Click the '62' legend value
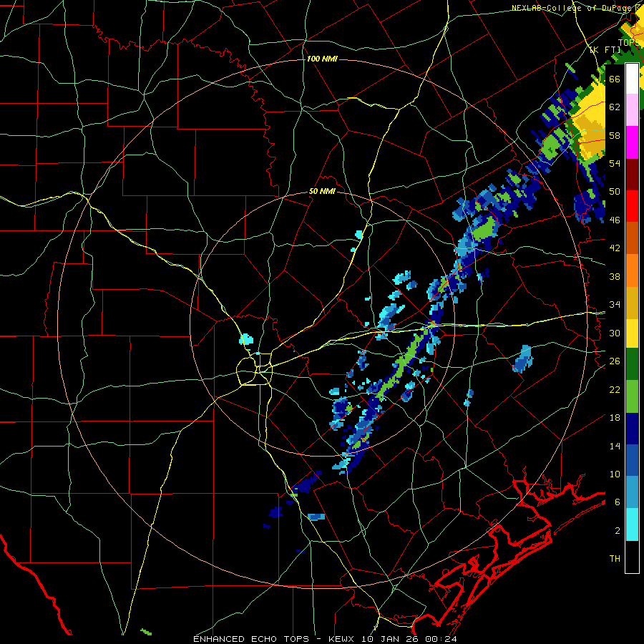 pyautogui.click(x=615, y=107)
